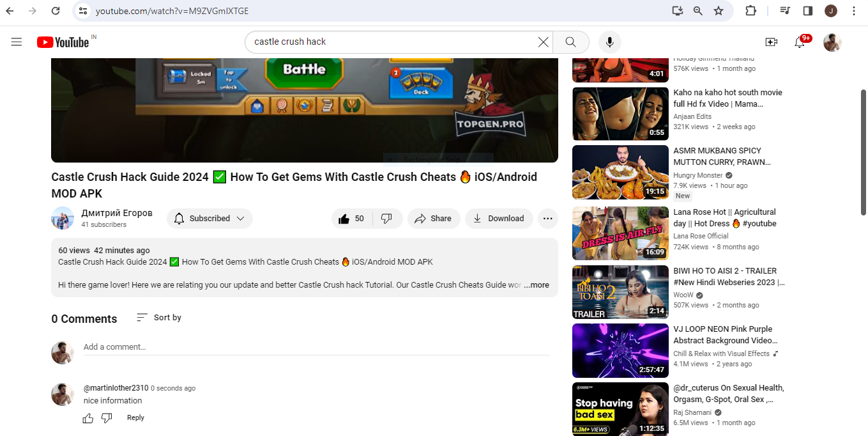The image size is (868, 436).
Task: Dislike the comment by @martinlother2310
Action: click(x=107, y=418)
